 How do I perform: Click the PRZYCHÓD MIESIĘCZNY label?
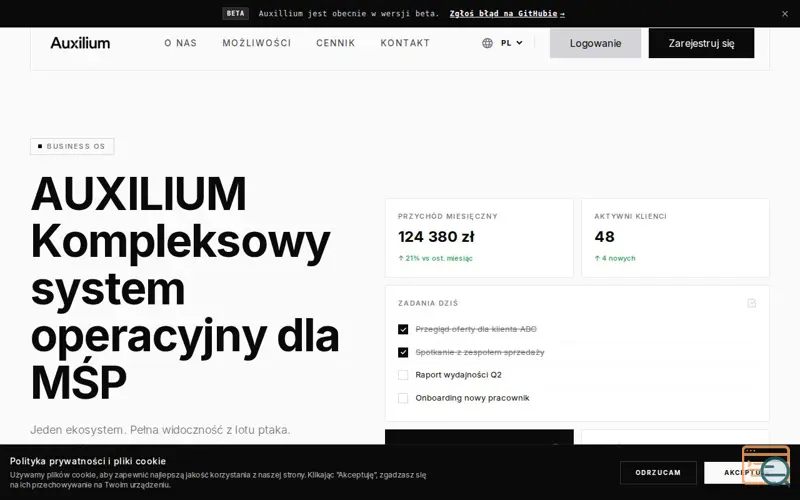(x=447, y=216)
